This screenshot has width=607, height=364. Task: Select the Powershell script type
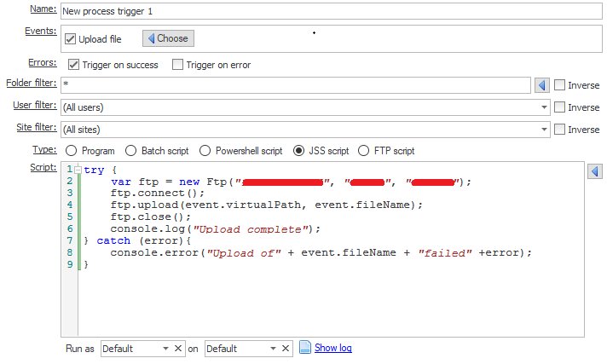205,151
